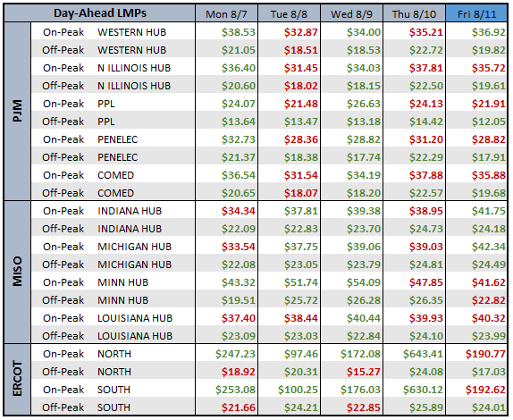Viewport: 513px width, 420px height.
Task: Click Off-Peak COMED Tuesday value $18.07
Action: point(300,193)
